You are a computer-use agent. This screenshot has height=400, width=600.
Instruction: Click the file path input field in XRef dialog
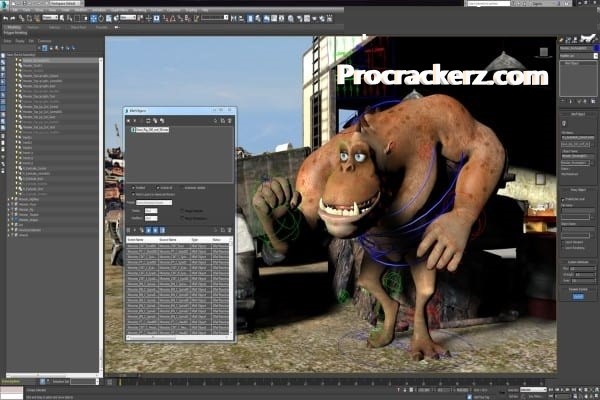coord(154,202)
